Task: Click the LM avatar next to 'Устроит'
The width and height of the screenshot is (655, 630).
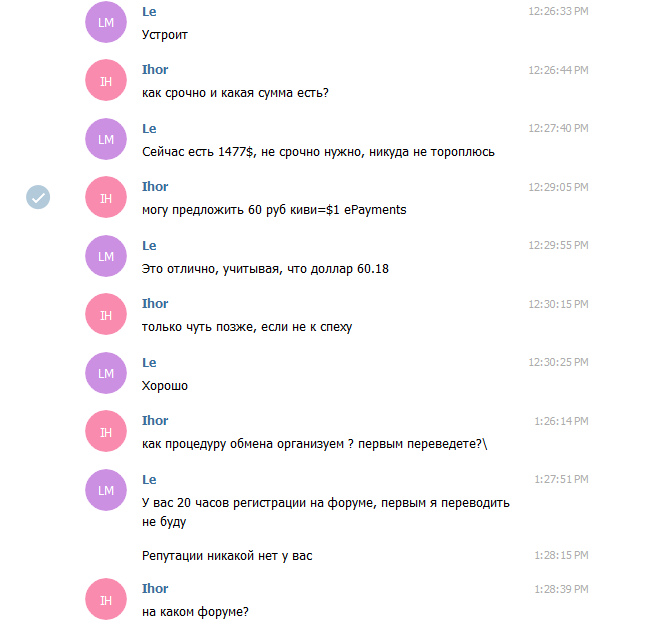Action: pos(106,22)
